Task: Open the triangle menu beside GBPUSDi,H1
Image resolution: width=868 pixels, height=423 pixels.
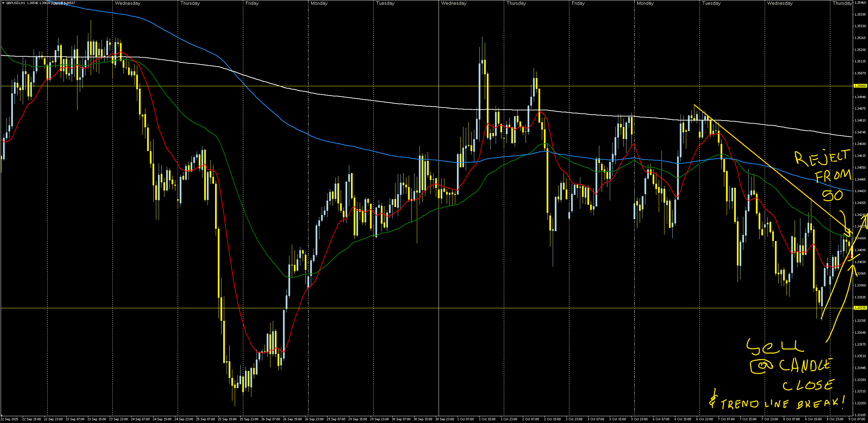Action: [x=3, y=3]
